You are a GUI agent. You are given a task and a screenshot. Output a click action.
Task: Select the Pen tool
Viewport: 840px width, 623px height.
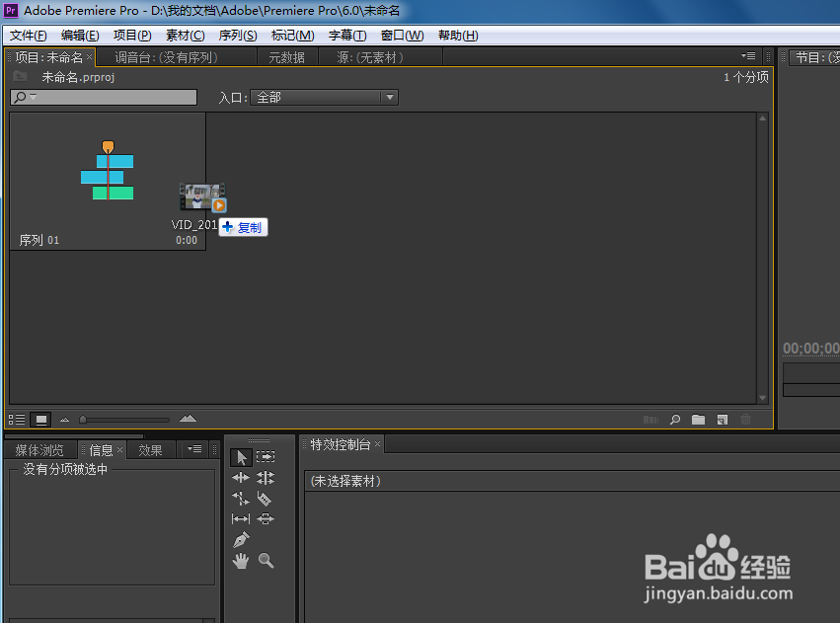click(241, 539)
